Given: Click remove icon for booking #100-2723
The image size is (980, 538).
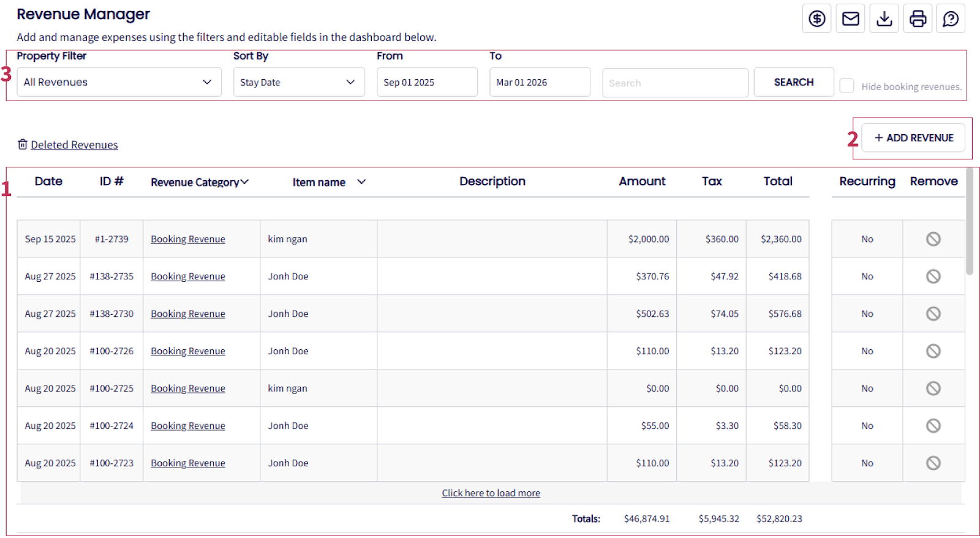Looking at the screenshot, I should click(933, 463).
